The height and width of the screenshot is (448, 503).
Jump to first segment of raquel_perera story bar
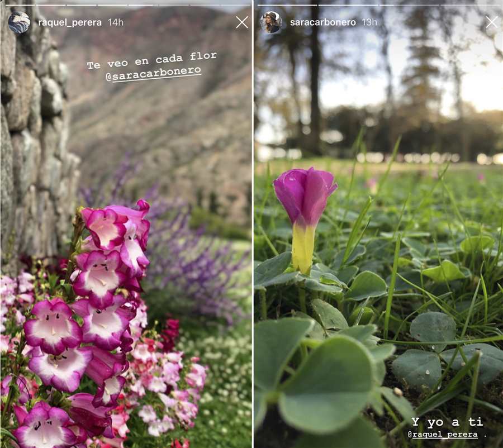pos(20,5)
